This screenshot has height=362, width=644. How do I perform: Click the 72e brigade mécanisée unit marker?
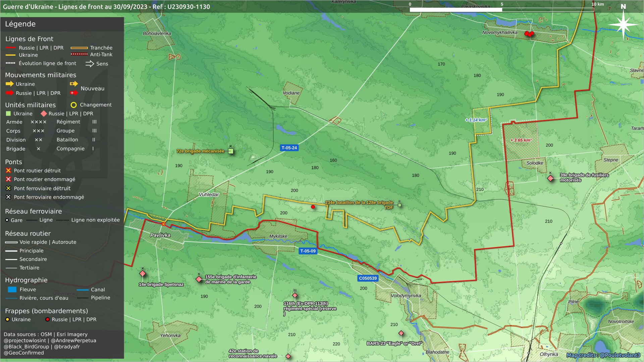coord(231,151)
